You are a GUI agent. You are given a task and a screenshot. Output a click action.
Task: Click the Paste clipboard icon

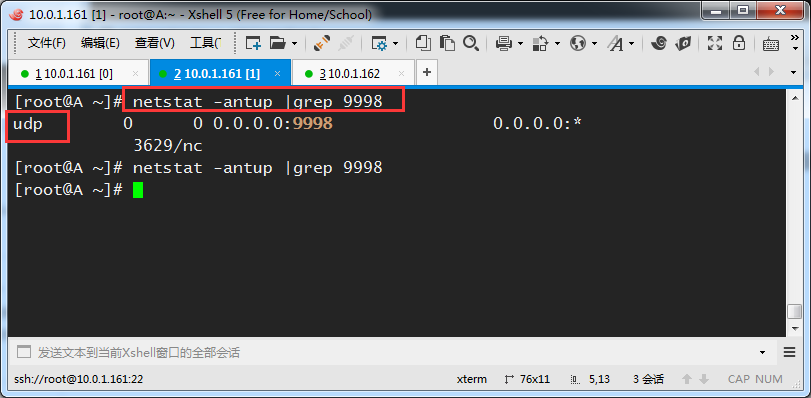click(x=447, y=43)
